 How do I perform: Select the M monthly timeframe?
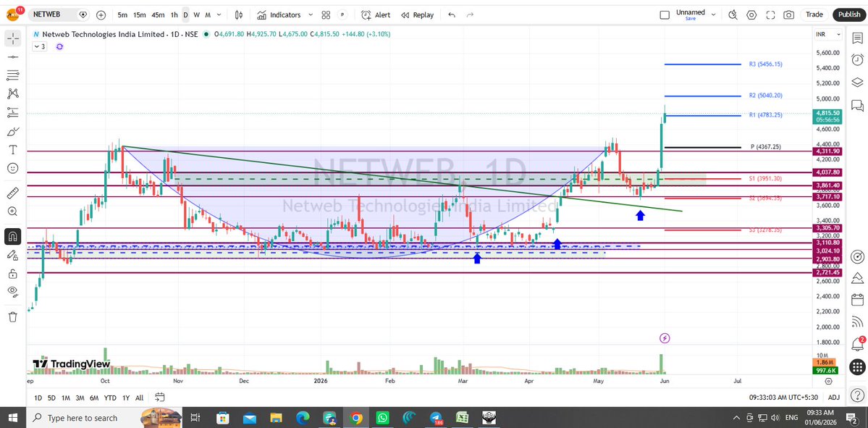pyautogui.click(x=208, y=15)
